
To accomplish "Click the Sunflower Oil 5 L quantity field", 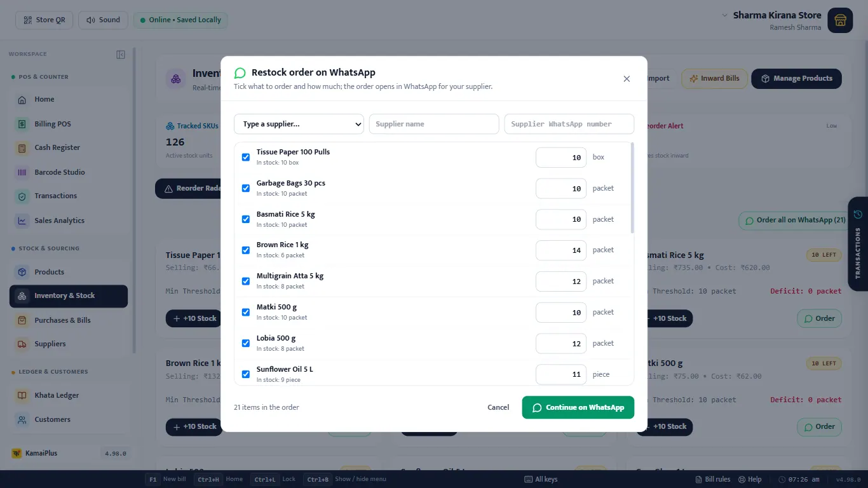I will coord(561,374).
